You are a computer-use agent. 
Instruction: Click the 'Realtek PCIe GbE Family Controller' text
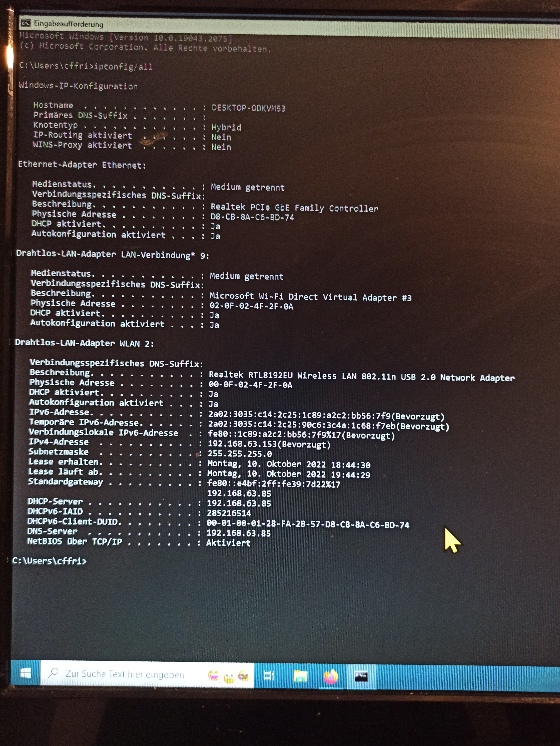[294, 208]
